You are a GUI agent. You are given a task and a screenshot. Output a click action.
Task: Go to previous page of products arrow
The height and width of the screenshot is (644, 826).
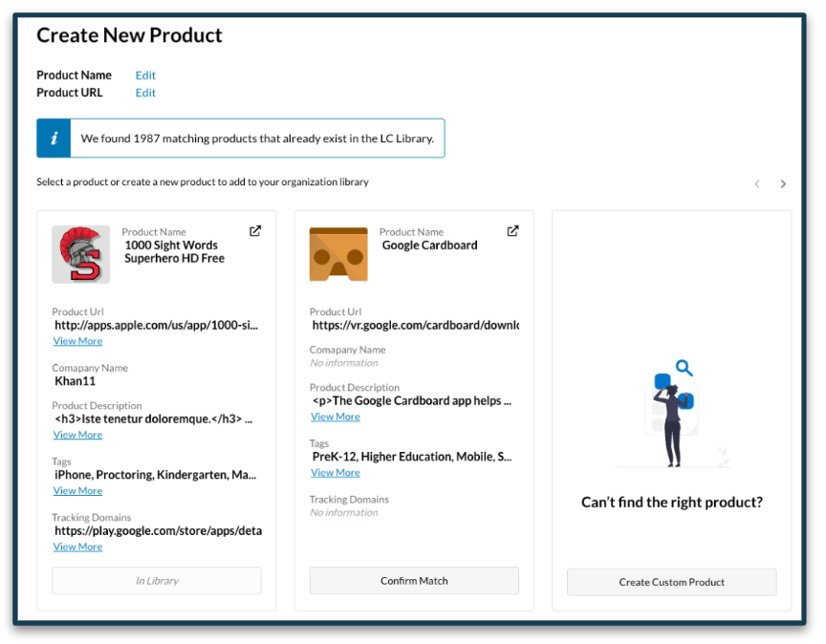pyautogui.click(x=757, y=183)
